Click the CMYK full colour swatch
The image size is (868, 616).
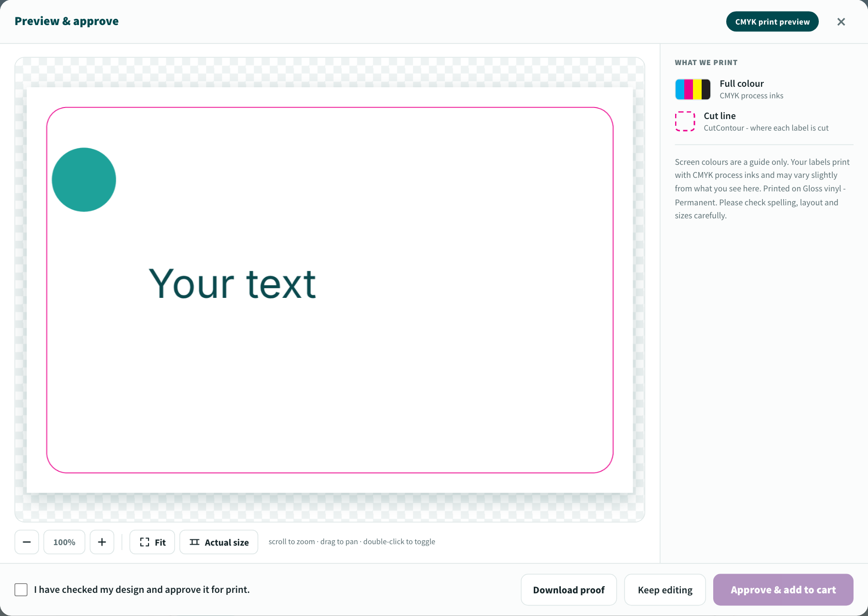pos(692,89)
